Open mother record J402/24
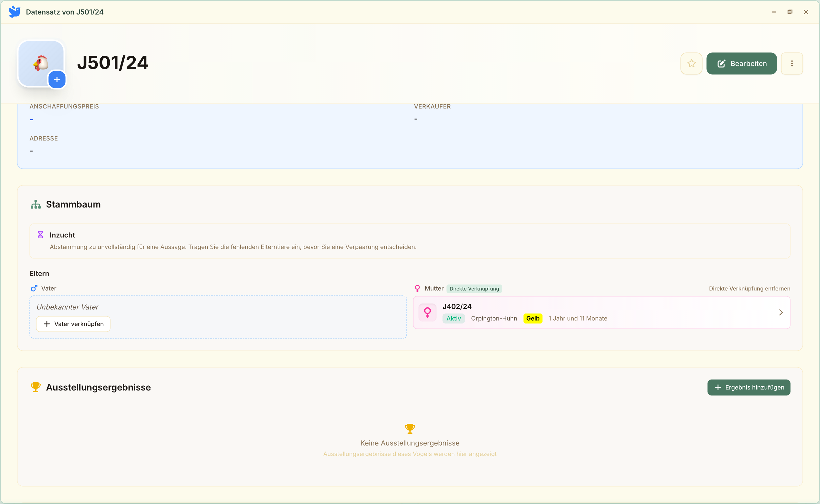Screen dimensions: 820x504 pyautogui.click(x=601, y=312)
